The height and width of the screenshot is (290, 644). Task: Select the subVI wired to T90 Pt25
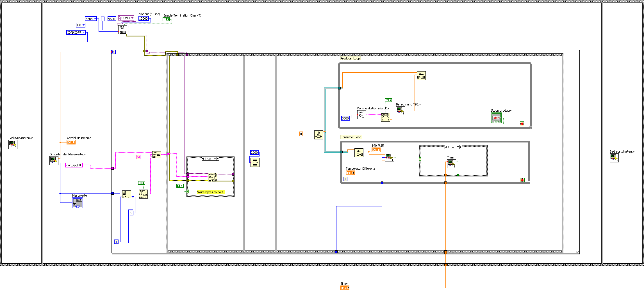[390, 157]
